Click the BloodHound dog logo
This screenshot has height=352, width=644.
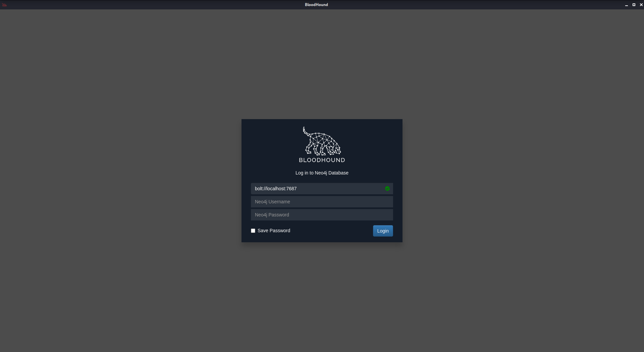(322, 141)
